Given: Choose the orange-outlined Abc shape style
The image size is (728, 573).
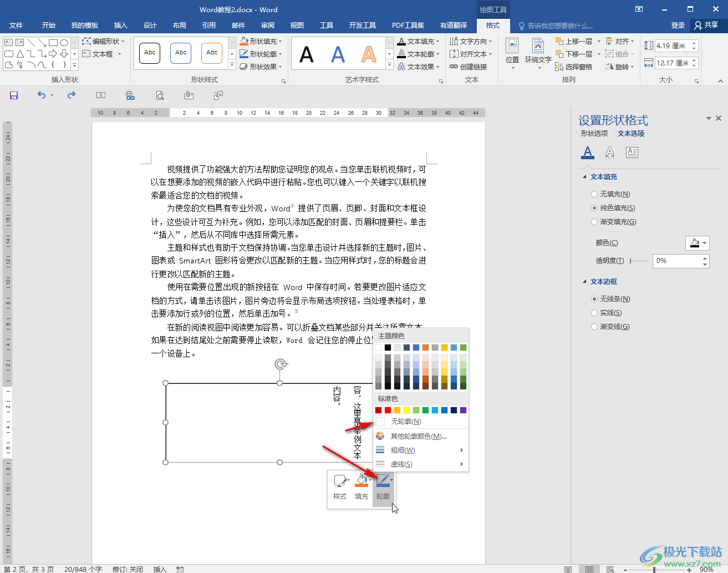Looking at the screenshot, I should 212,53.
